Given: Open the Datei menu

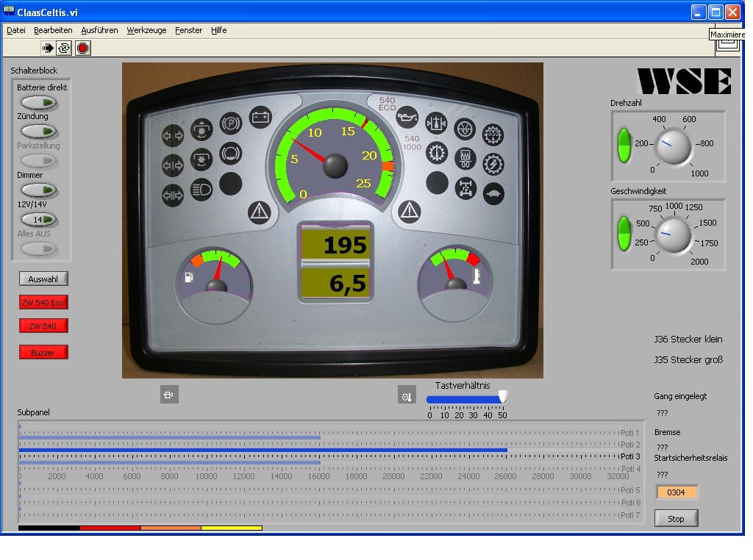Looking at the screenshot, I should point(16,30).
